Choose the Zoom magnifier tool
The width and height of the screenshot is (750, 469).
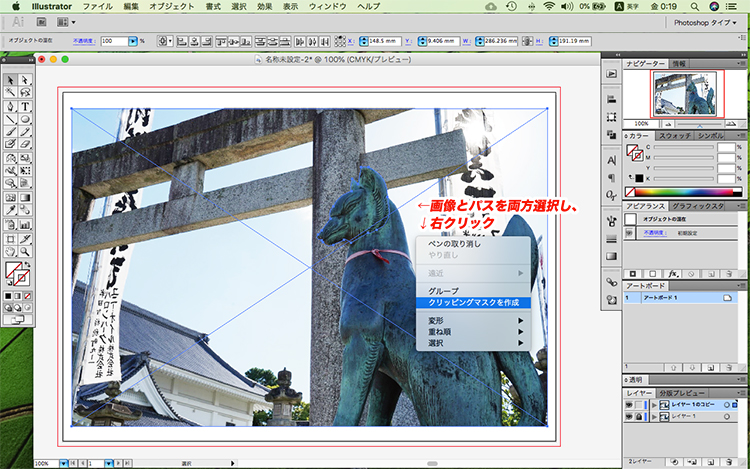pos(24,250)
